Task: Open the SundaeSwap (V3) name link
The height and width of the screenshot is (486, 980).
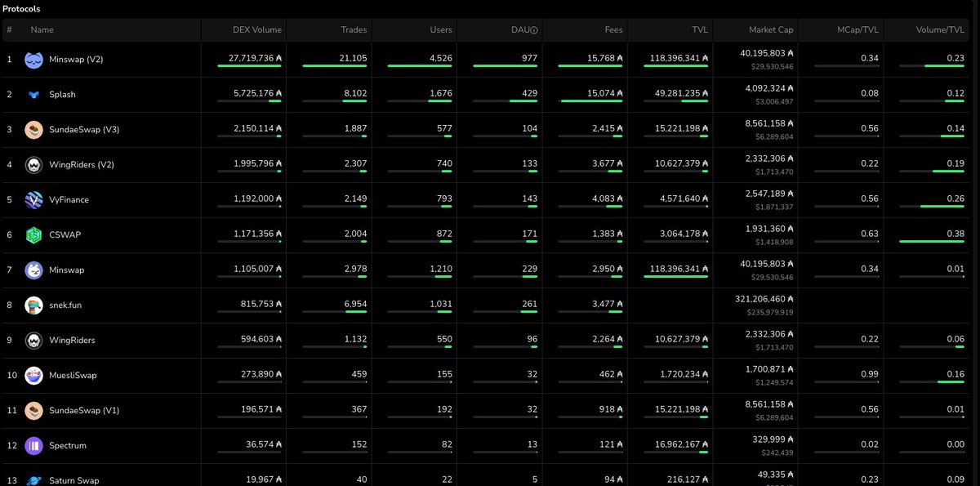Action: click(84, 130)
